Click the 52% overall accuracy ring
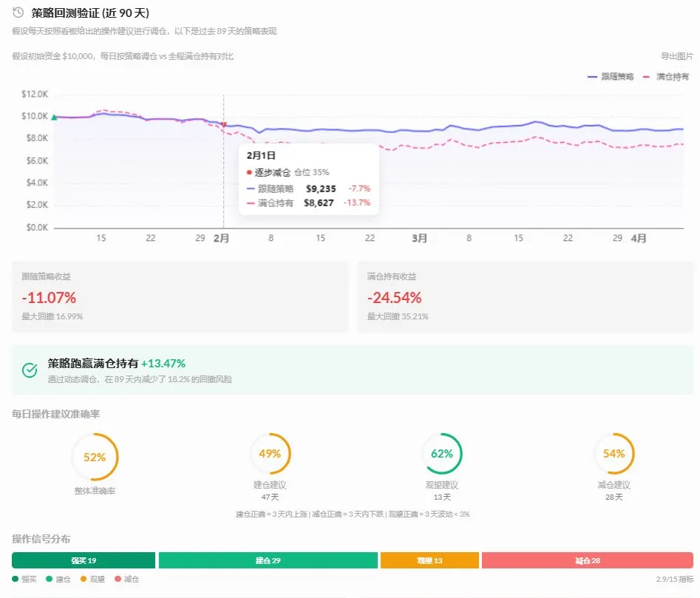The image size is (700, 598). click(95, 457)
